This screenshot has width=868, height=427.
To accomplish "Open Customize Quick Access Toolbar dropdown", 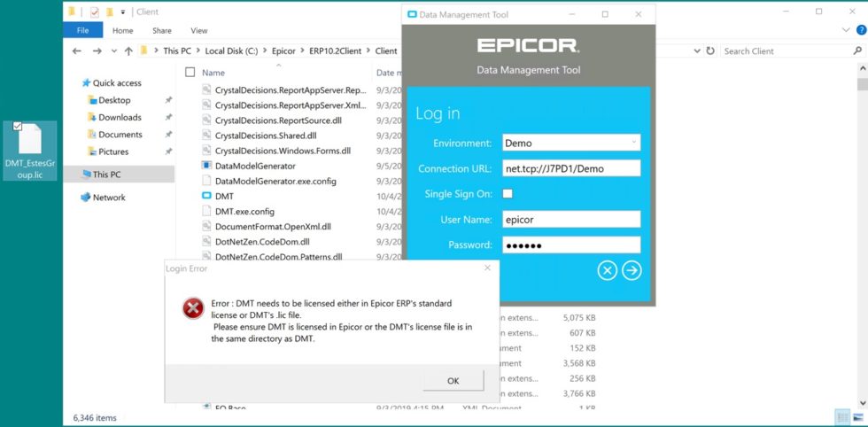I will point(122,12).
